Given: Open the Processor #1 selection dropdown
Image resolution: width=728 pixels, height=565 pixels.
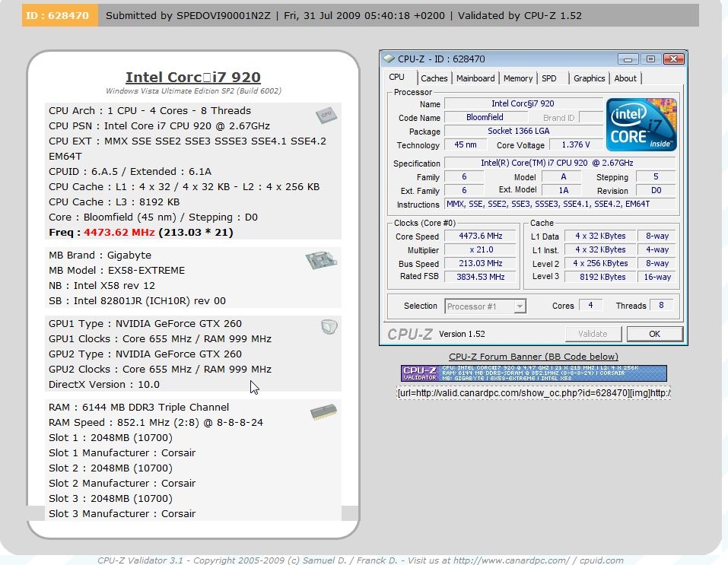Looking at the screenshot, I should 485,306.
